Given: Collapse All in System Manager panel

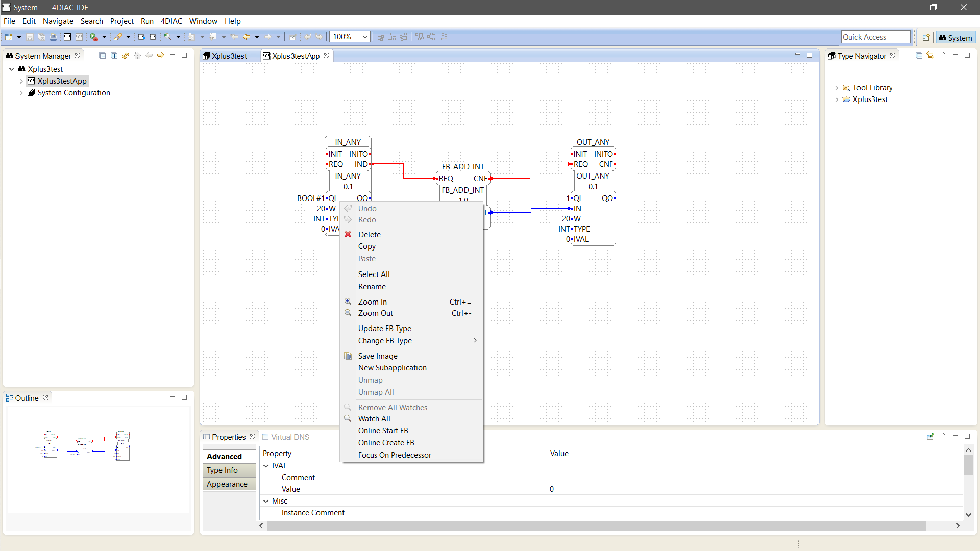Looking at the screenshot, I should pyautogui.click(x=102, y=55).
